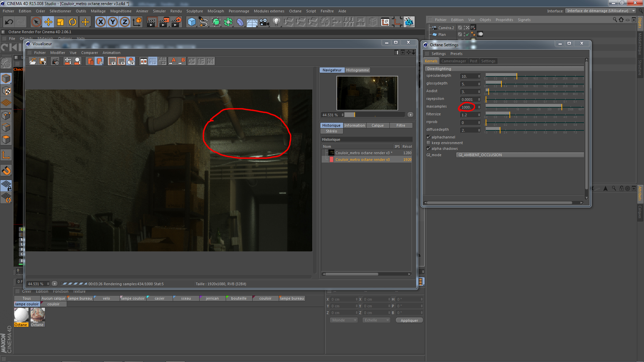Select the Rotate tool icon

tap(72, 22)
